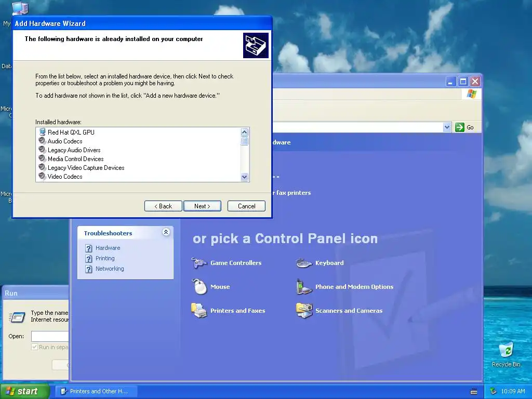Click the Run dialog title bar
Image resolution: width=532 pixels, height=399 pixels.
(x=35, y=293)
